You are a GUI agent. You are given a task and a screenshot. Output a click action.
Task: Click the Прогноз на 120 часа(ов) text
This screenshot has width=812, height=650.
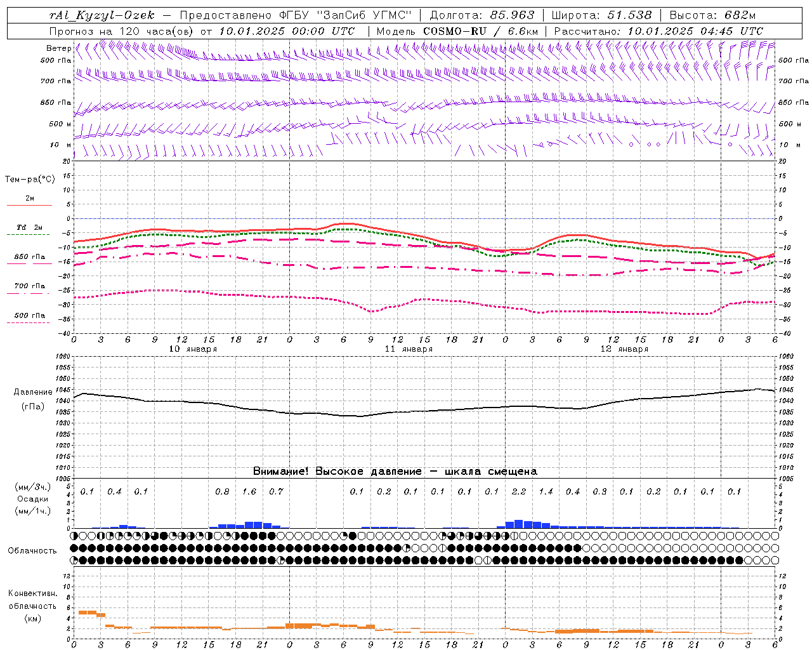(122, 31)
